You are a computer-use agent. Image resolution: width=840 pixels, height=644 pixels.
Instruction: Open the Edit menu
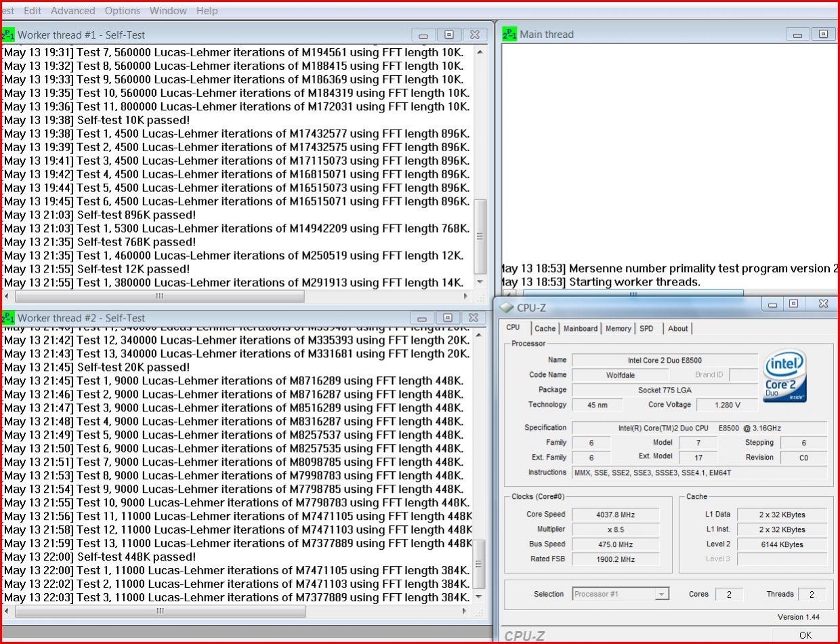[x=33, y=11]
